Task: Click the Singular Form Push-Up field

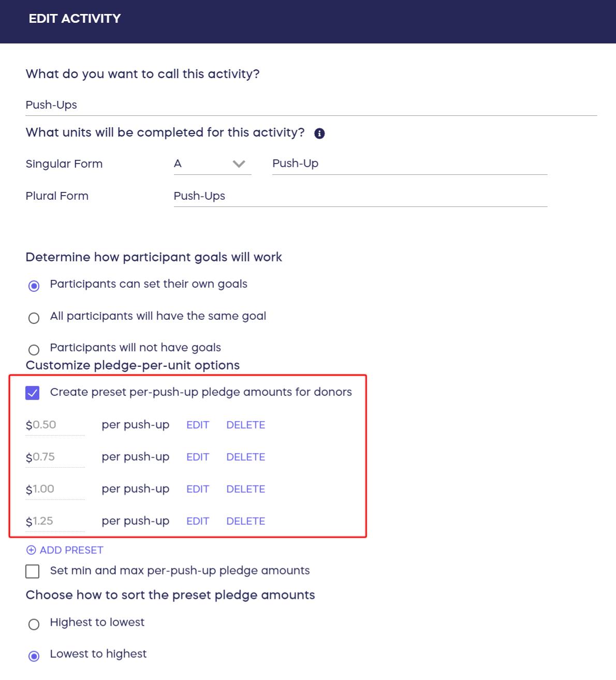Action: (409, 164)
